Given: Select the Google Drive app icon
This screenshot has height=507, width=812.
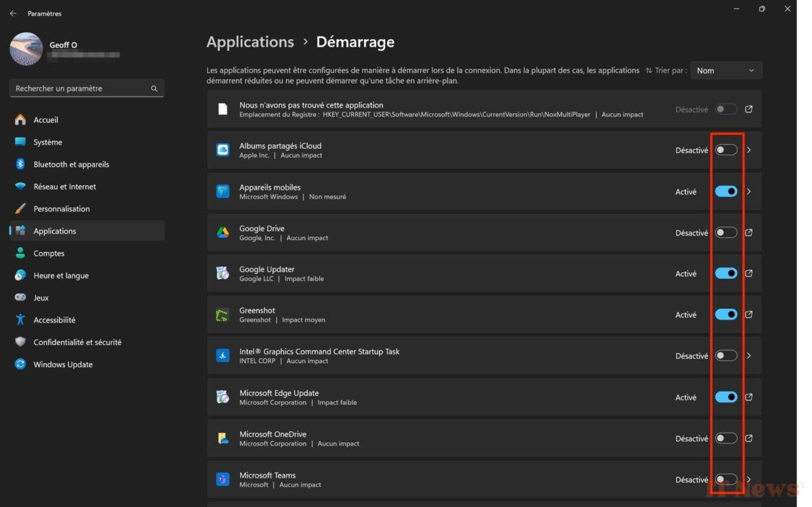Looking at the screenshot, I should coord(223,232).
